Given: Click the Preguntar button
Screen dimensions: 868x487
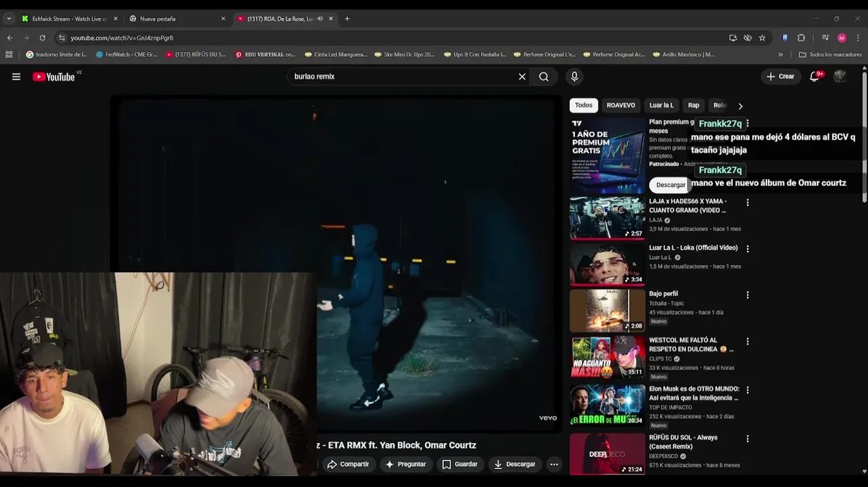Looking at the screenshot, I should (405, 464).
